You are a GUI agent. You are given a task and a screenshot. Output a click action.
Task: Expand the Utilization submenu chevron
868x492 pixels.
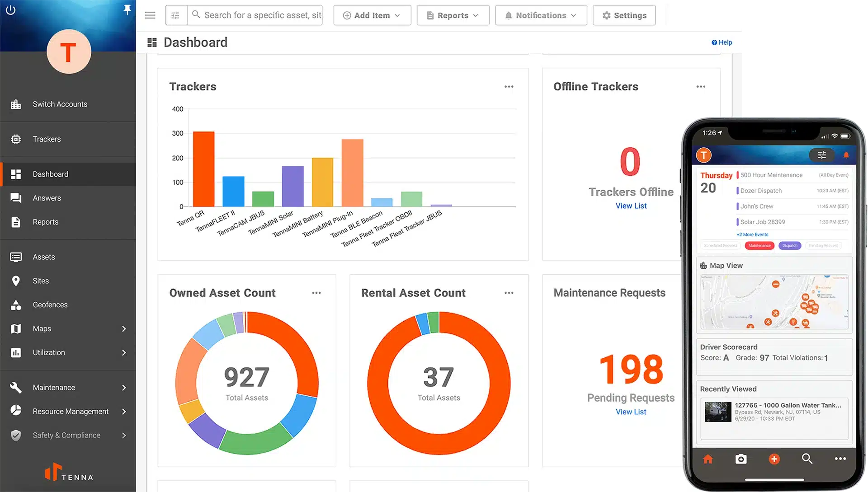(124, 353)
